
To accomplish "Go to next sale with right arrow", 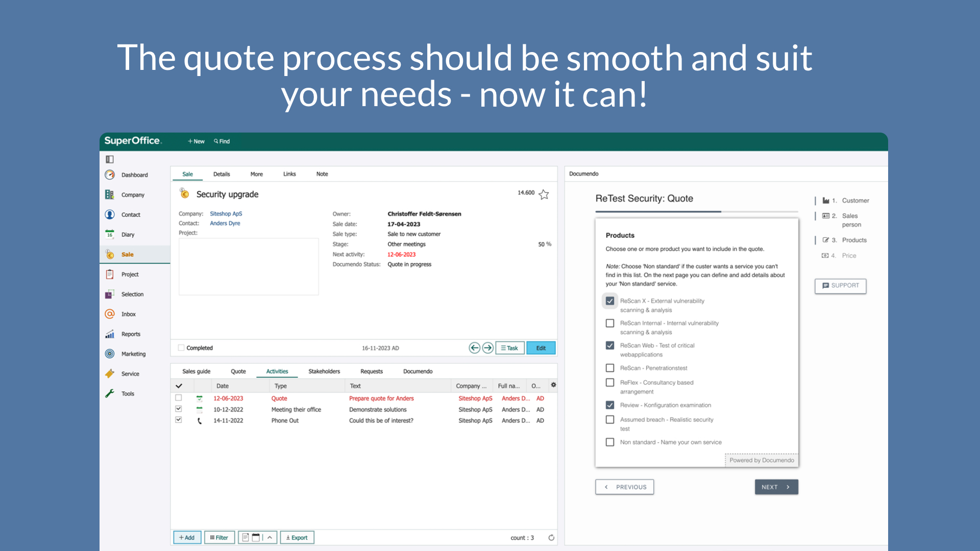I will click(x=488, y=348).
